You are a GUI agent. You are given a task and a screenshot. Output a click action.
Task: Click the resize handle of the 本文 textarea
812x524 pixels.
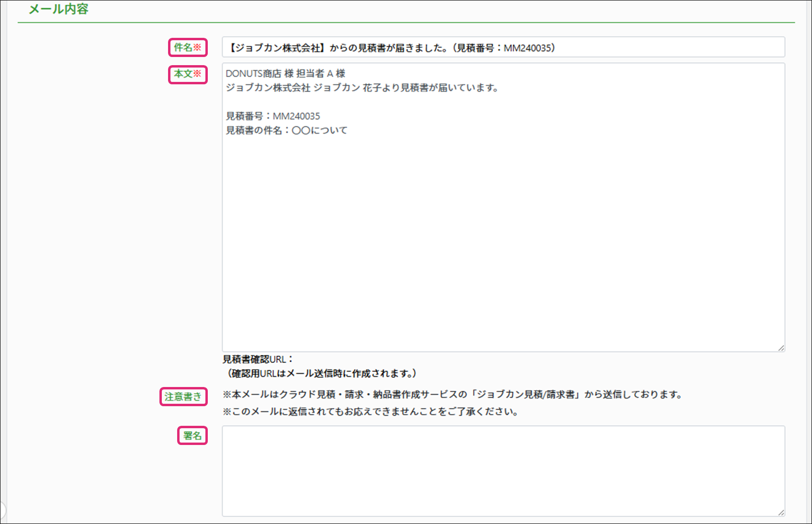pyautogui.click(x=781, y=348)
